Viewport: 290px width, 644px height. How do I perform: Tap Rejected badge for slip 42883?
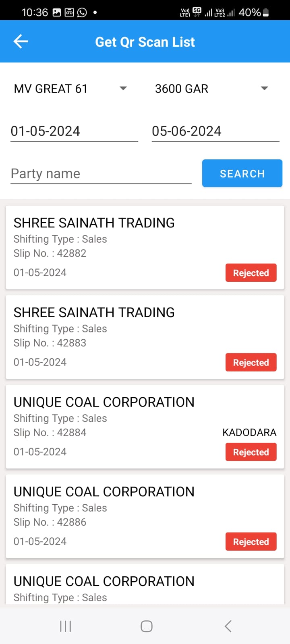coord(251,363)
